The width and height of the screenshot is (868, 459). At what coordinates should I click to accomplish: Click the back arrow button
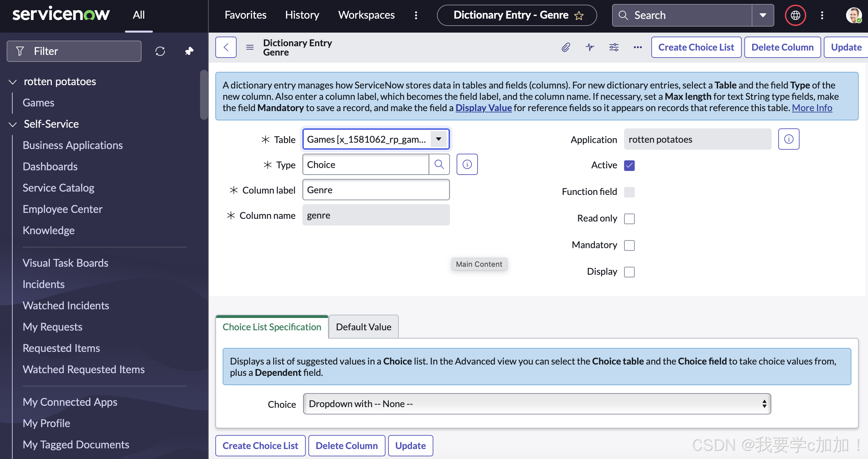(x=226, y=47)
